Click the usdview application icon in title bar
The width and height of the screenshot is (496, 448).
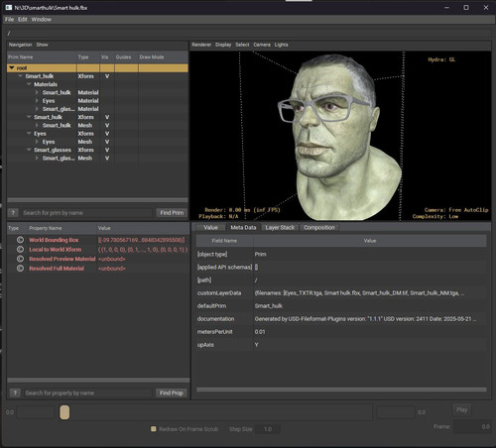[x=9, y=7]
